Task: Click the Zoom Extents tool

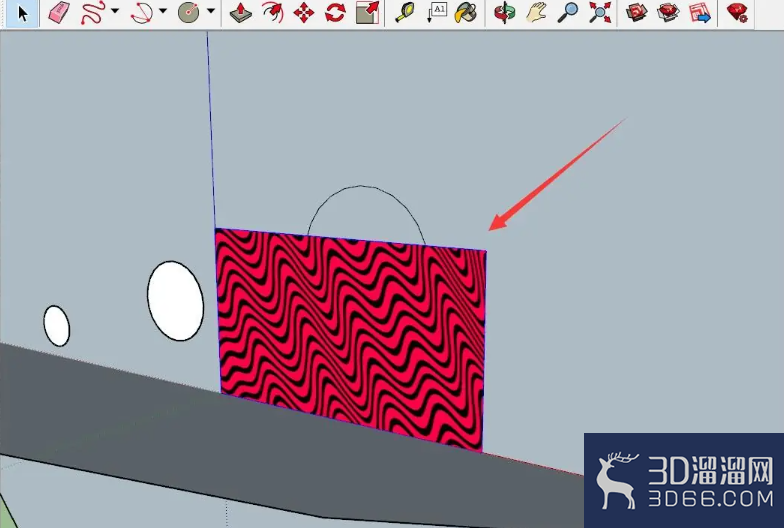Action: coord(600,12)
